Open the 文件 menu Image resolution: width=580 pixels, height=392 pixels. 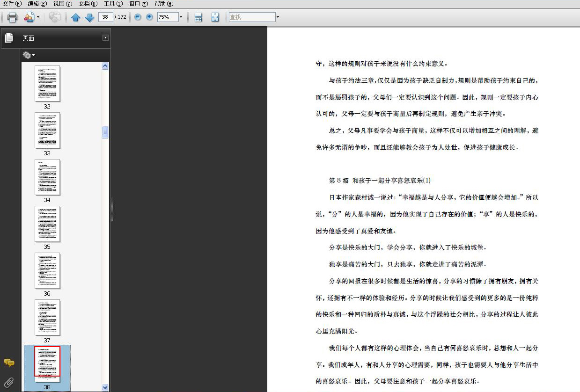point(12,4)
